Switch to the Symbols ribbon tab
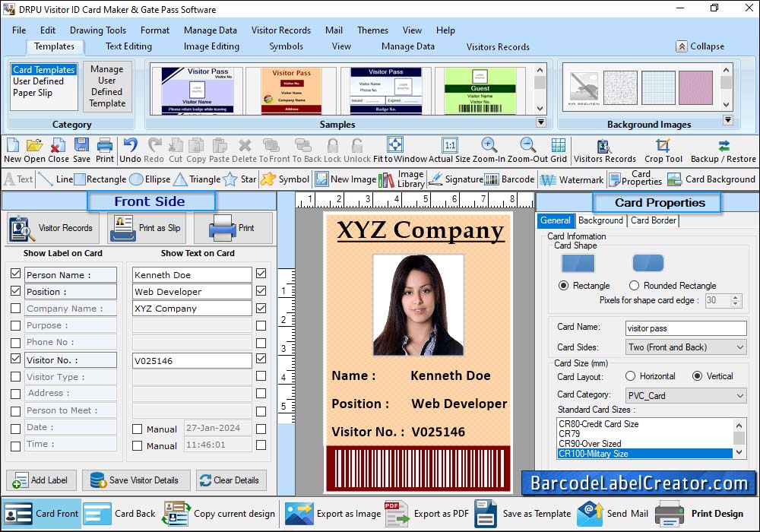 286,46
